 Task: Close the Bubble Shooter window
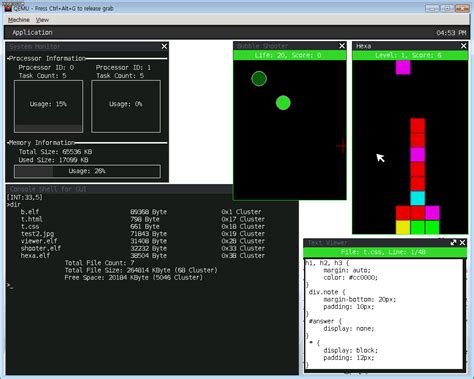pos(342,46)
